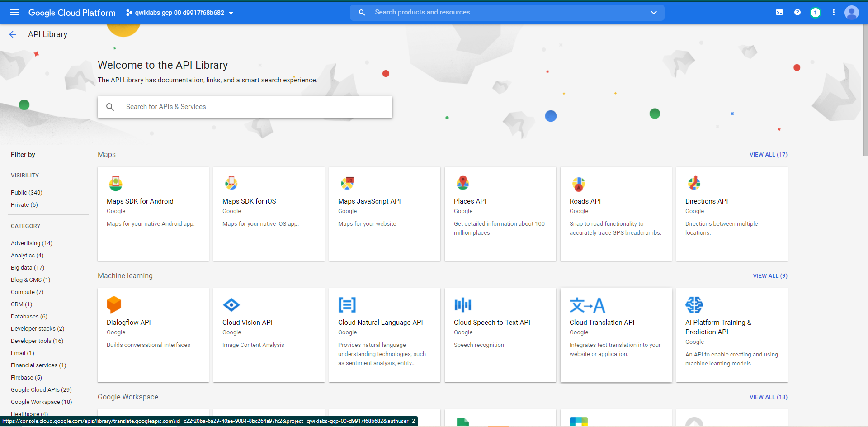Filter by Google Workspace category

[42, 402]
